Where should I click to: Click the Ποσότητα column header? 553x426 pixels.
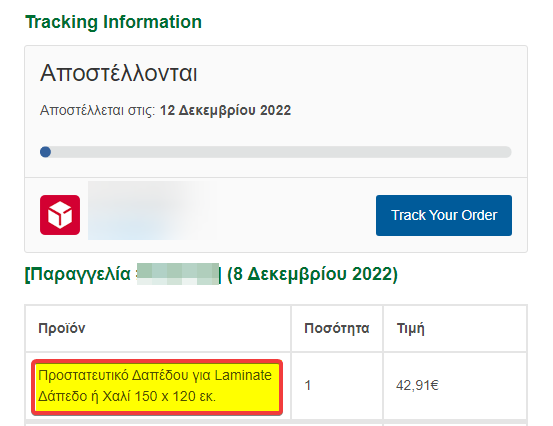click(x=337, y=328)
